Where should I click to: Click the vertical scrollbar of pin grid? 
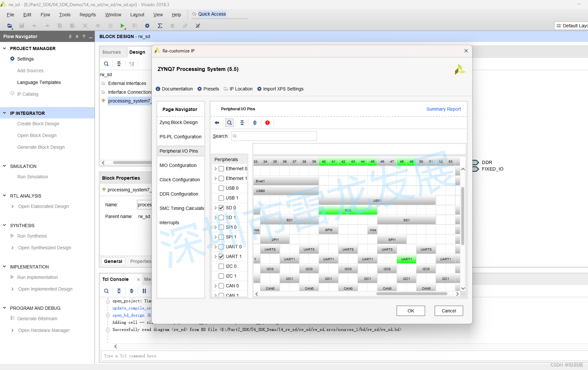pos(463,215)
